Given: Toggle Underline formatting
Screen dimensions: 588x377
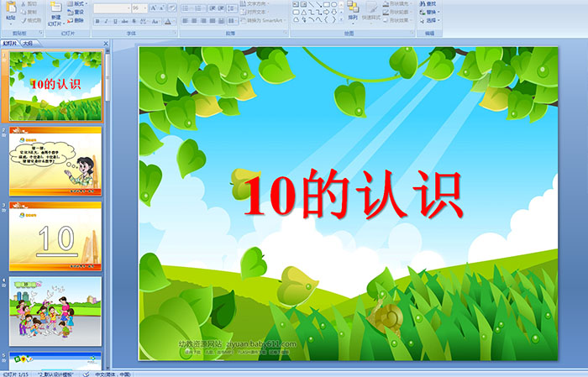Looking at the screenshot, I should click(115, 21).
